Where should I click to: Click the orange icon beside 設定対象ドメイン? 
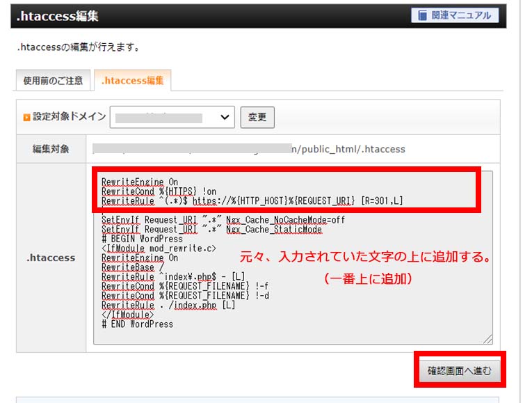point(27,117)
